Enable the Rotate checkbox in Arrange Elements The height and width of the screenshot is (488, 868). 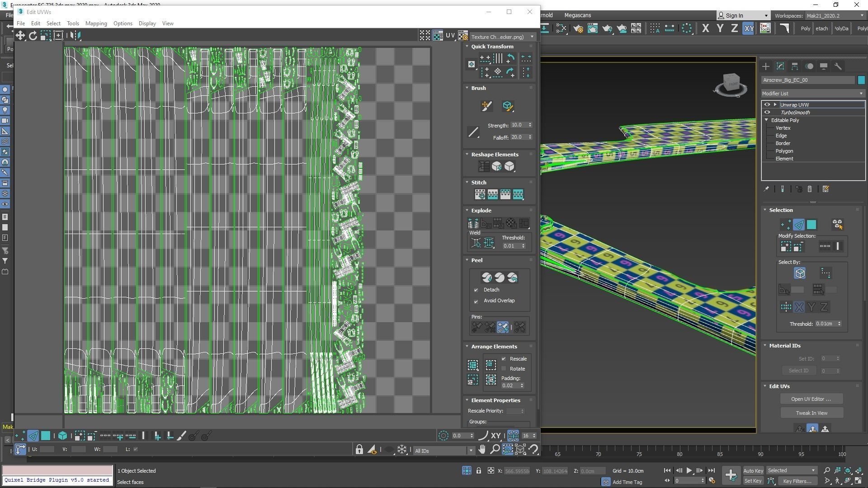pos(504,369)
